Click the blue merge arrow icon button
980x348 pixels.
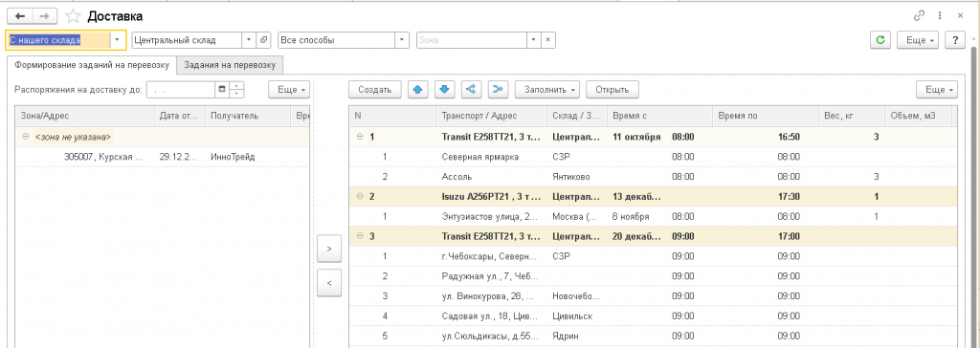pos(498,89)
